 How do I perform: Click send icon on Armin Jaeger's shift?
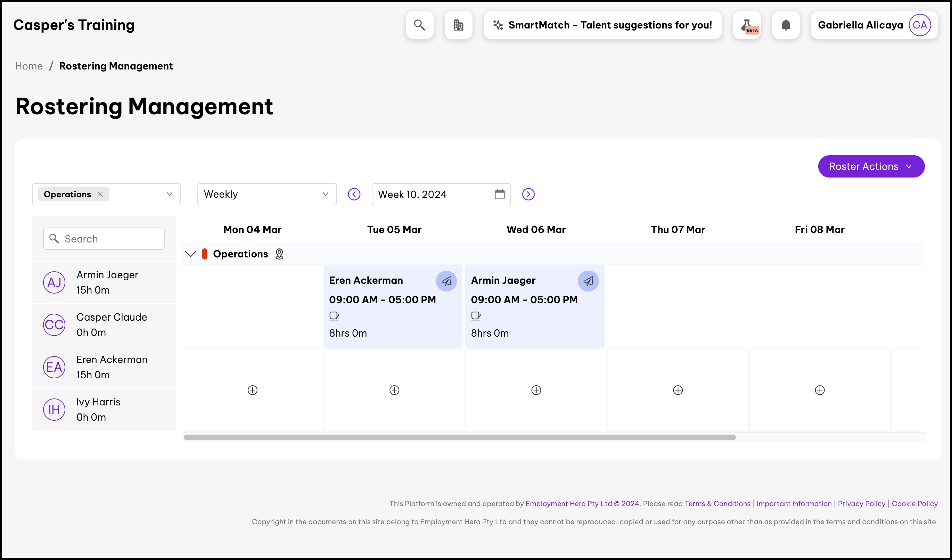[x=588, y=281]
